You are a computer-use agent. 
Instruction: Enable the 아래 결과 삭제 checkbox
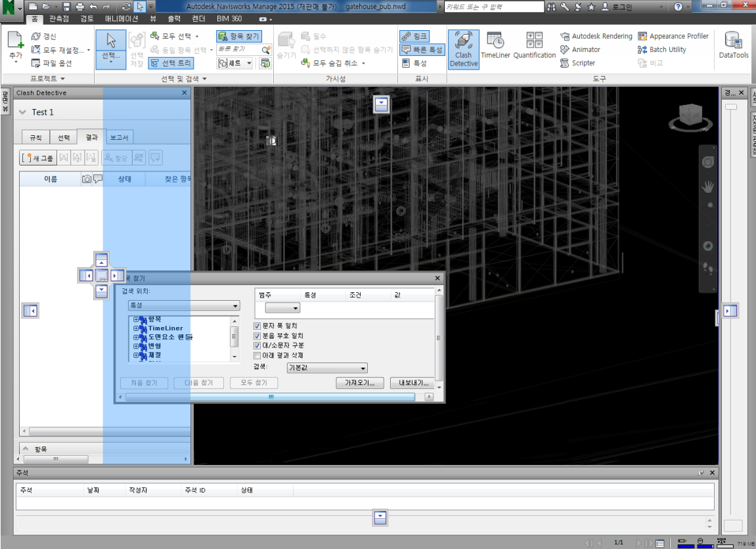pyautogui.click(x=257, y=355)
